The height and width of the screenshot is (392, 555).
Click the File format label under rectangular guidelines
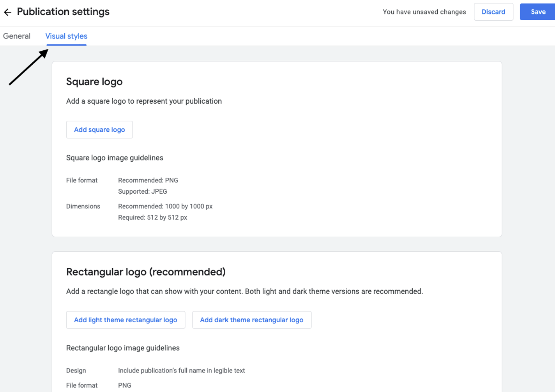pos(81,385)
